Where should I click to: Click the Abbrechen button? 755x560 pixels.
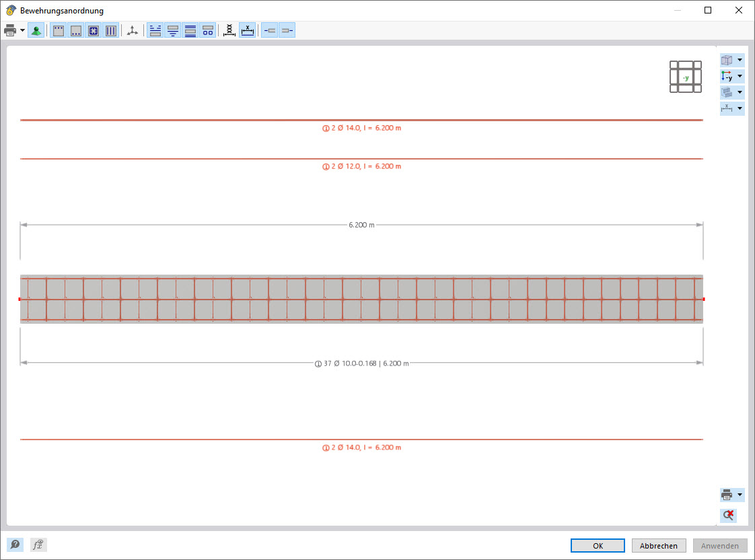coord(659,546)
